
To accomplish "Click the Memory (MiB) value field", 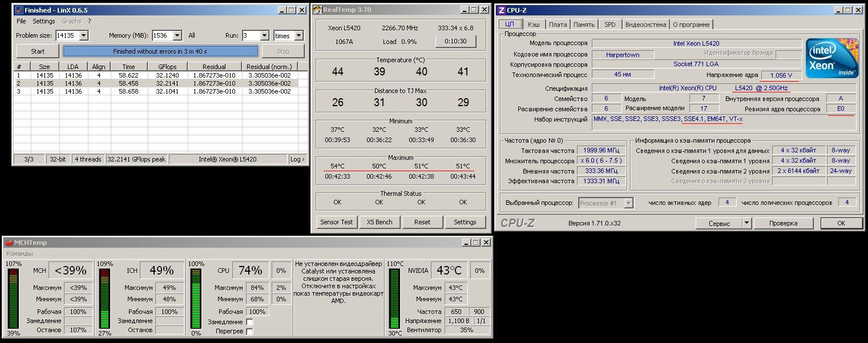I will click(x=162, y=35).
